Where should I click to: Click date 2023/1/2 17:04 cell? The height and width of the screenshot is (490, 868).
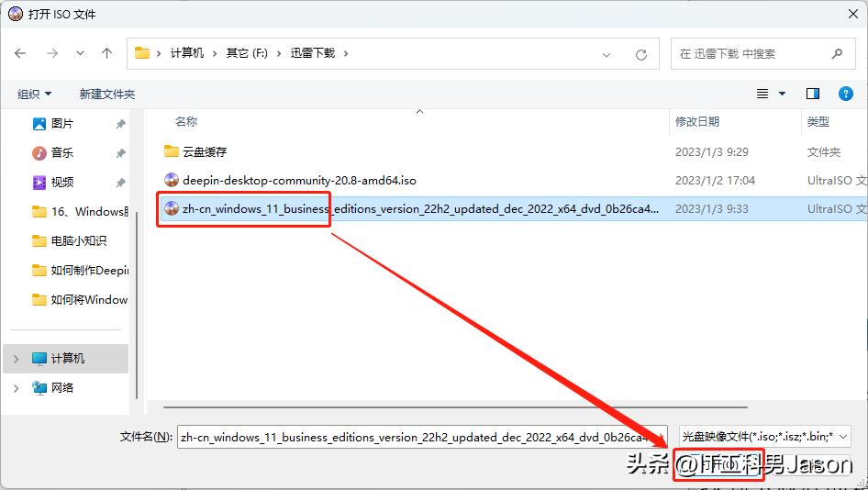point(715,181)
